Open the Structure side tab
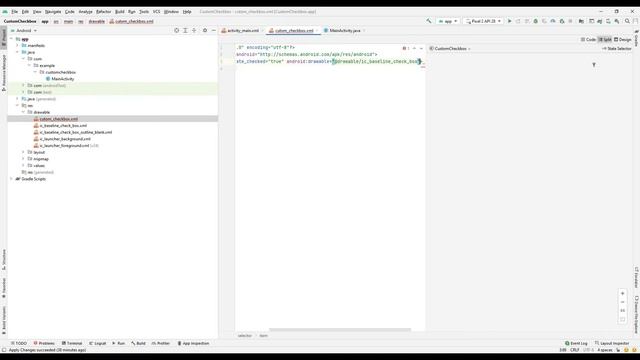The image size is (640, 360). [x=4, y=260]
